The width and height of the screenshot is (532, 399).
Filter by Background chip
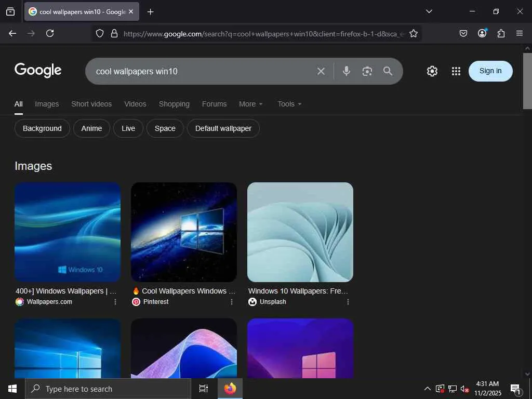pyautogui.click(x=42, y=129)
